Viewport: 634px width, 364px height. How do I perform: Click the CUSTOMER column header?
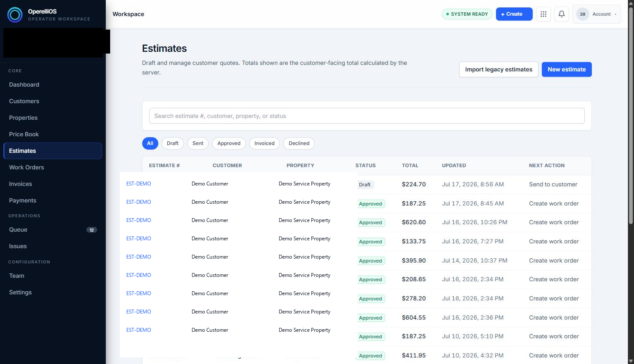point(227,165)
